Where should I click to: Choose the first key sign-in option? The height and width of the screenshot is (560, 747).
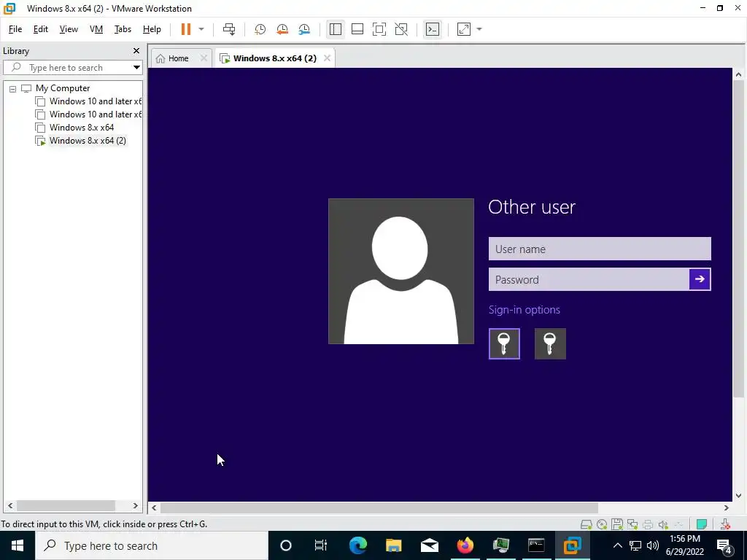click(x=504, y=344)
